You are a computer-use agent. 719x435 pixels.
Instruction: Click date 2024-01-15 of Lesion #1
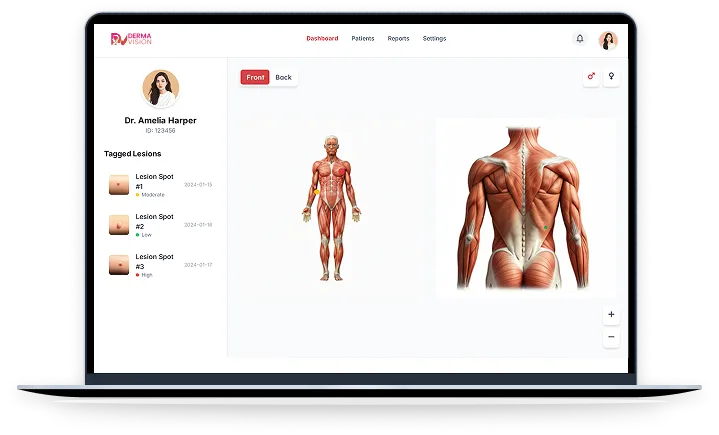[198, 185]
